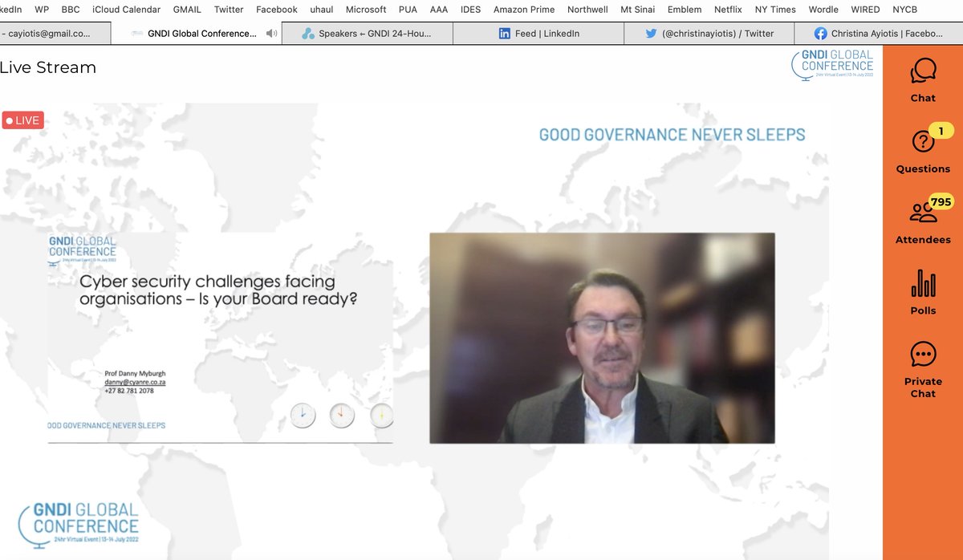Open the Wordle bookmark

coord(823,10)
